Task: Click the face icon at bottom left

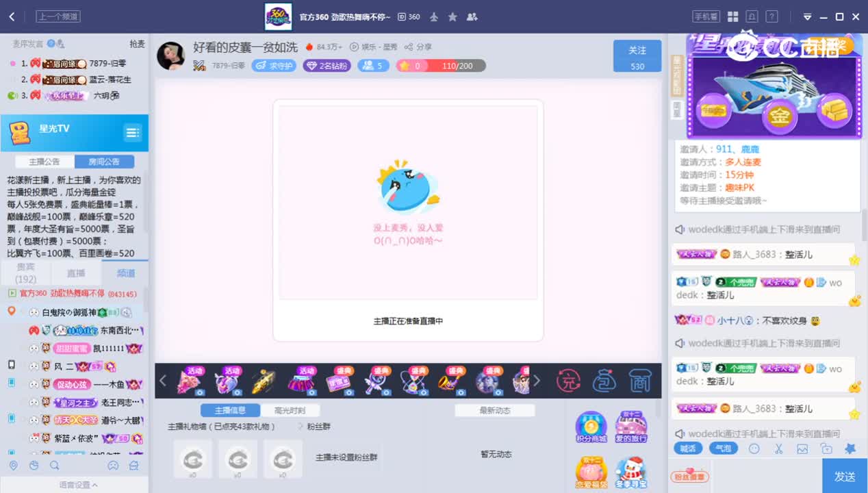Action: click(114, 466)
